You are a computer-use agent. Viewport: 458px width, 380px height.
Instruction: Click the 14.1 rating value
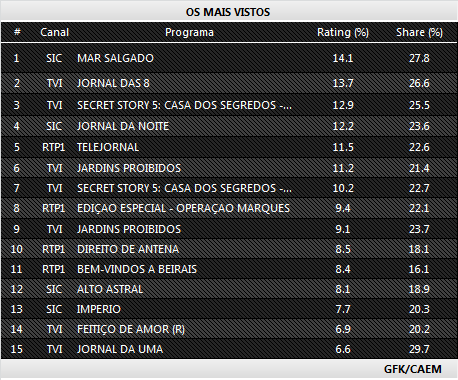point(343,58)
